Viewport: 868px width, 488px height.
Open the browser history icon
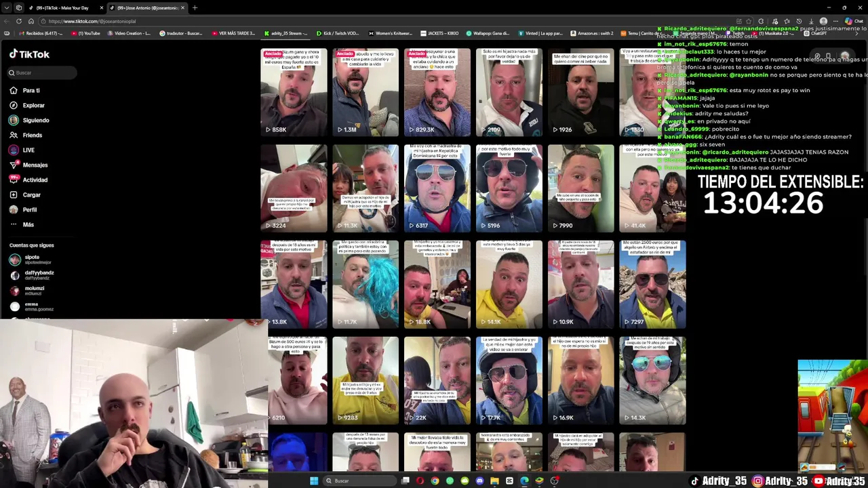(799, 21)
